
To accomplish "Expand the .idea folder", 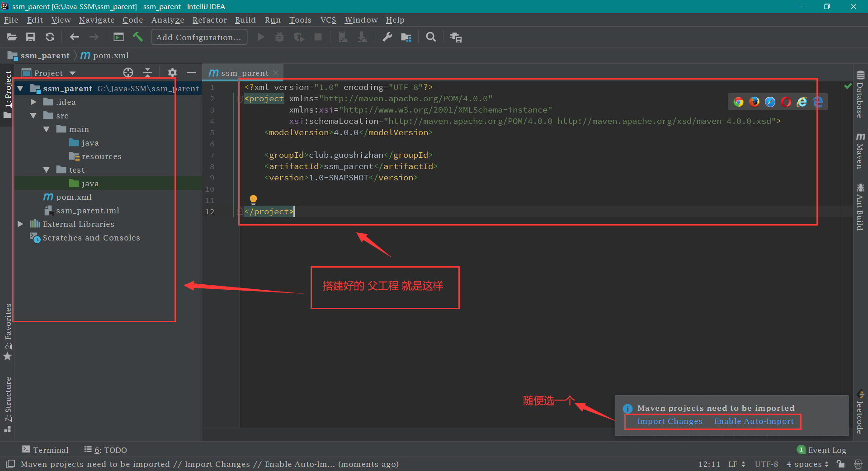I will 33,102.
